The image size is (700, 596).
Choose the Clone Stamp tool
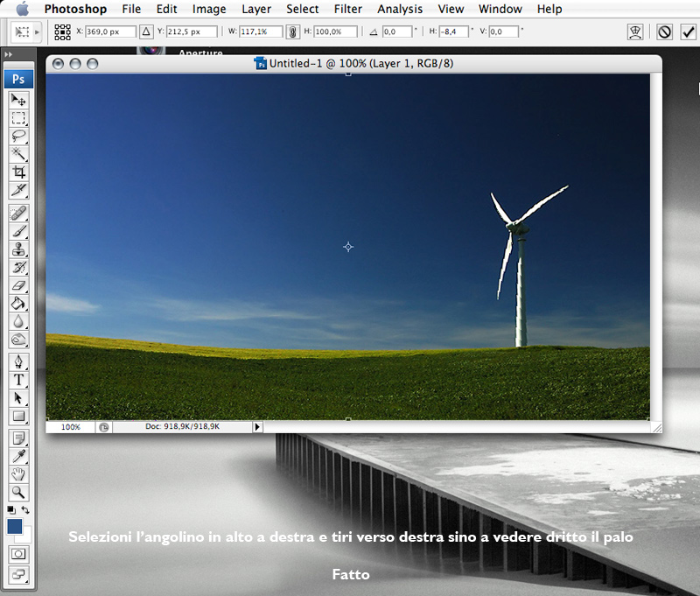pyautogui.click(x=18, y=249)
